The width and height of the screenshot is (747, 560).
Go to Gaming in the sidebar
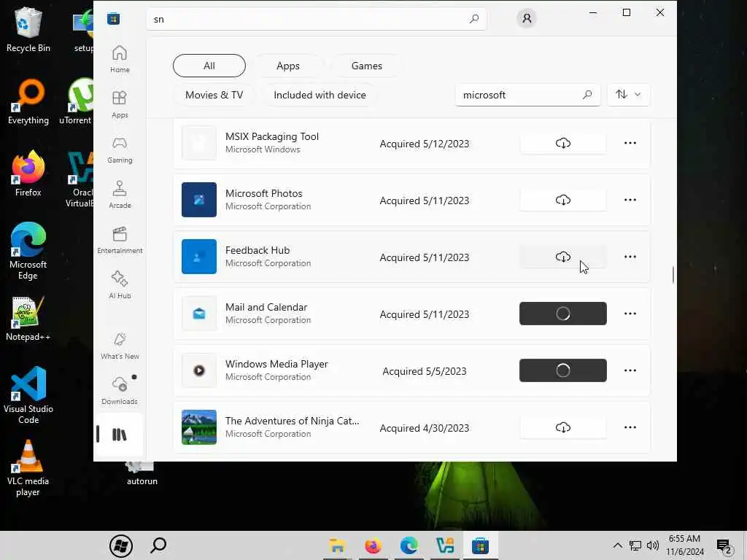click(x=120, y=149)
